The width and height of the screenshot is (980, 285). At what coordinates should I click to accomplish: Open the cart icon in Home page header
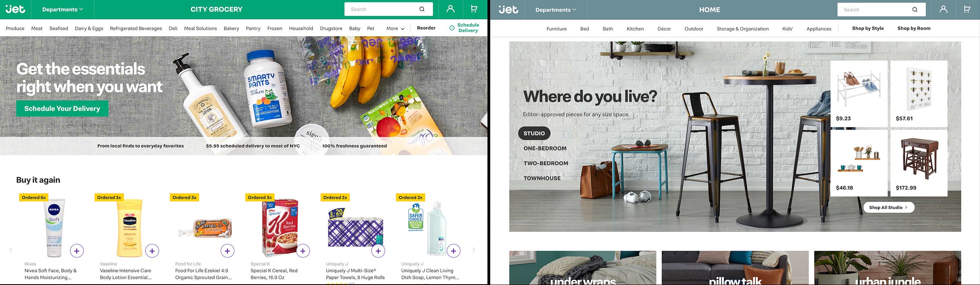967,9
